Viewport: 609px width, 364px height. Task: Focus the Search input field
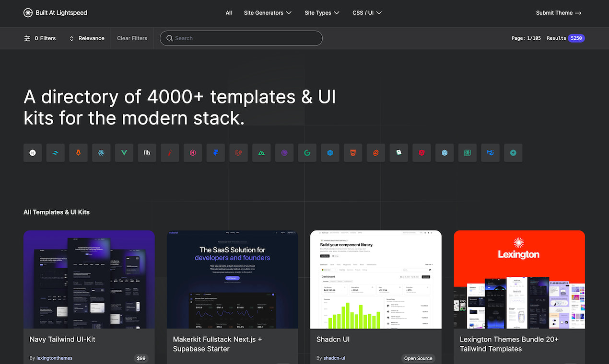point(241,38)
